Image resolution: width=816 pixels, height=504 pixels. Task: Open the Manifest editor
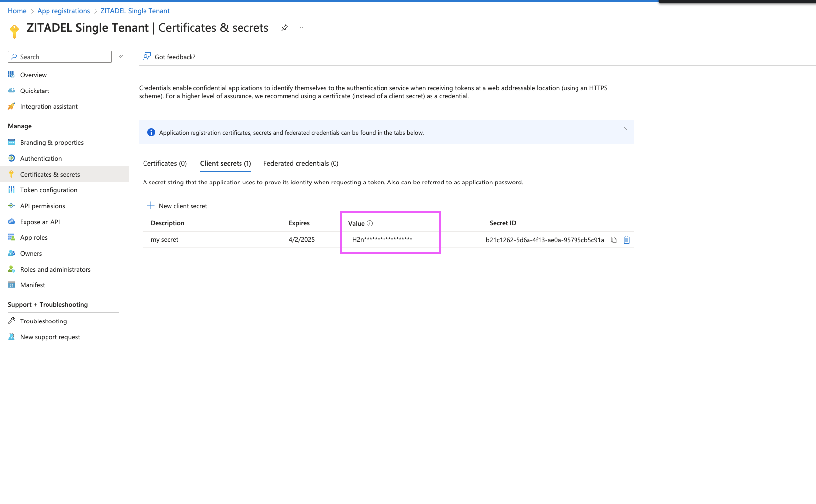[33, 285]
